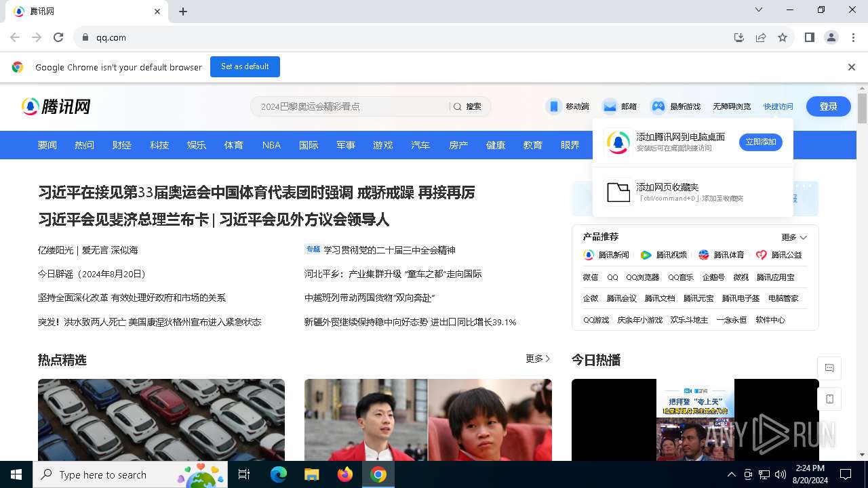Select the 要闻 navigation tab
Screen dimensions: 868x488
(x=47, y=145)
